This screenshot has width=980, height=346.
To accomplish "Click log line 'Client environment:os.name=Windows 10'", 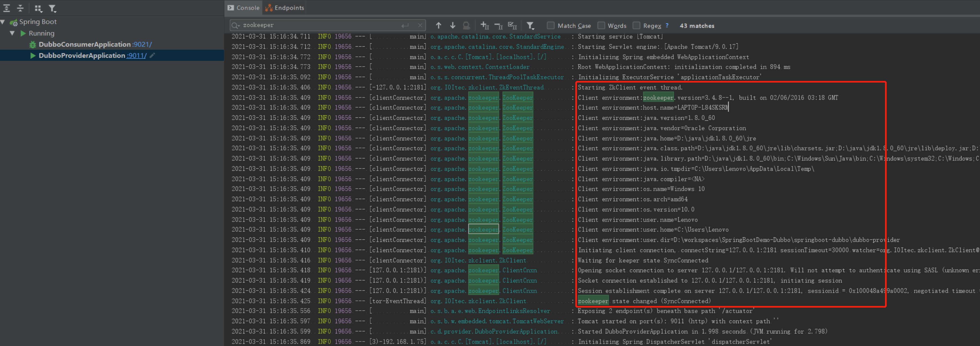I will (x=641, y=189).
